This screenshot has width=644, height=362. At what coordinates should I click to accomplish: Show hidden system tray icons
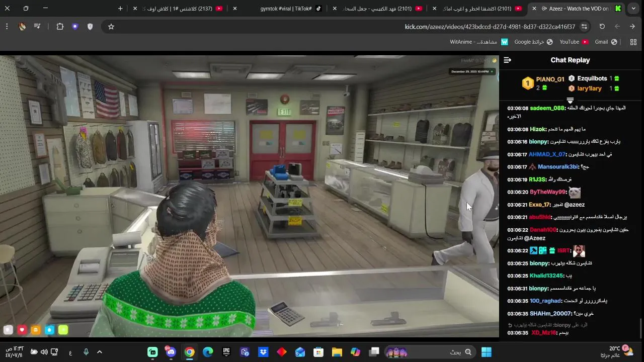(x=99, y=352)
